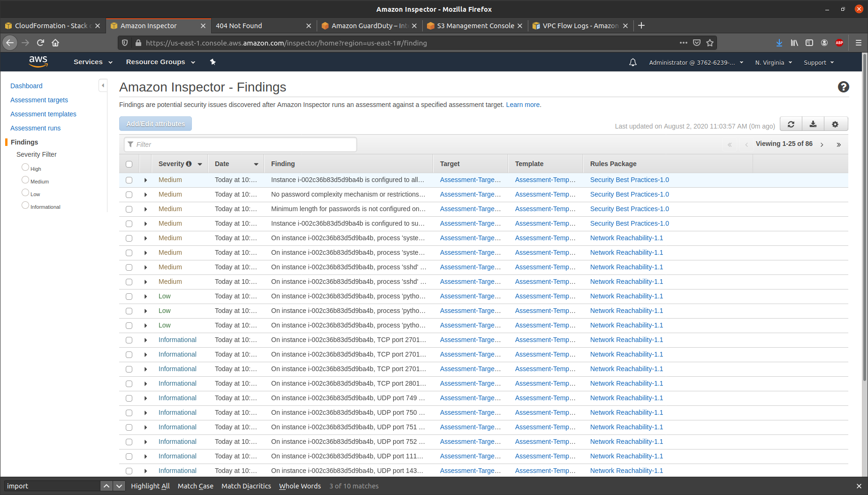Click the findings Filter input field
This screenshot has height=495, width=868.
click(x=240, y=145)
